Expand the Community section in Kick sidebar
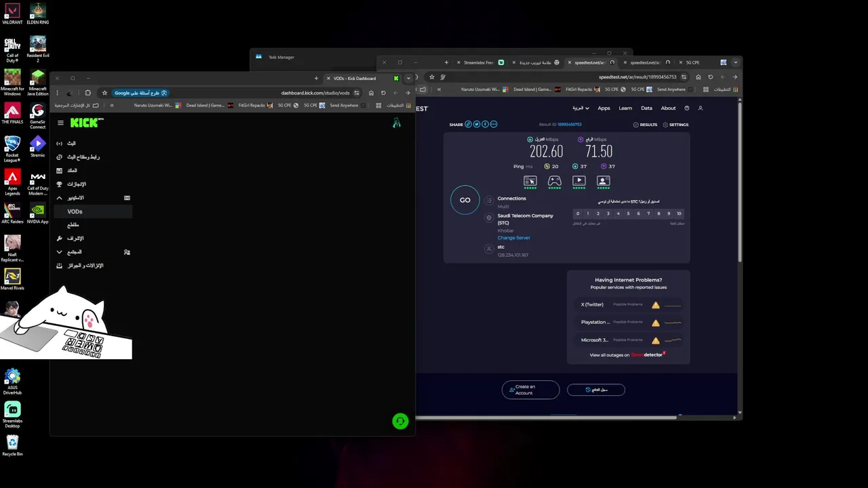Screen dimensions: 868x488 click(59, 252)
